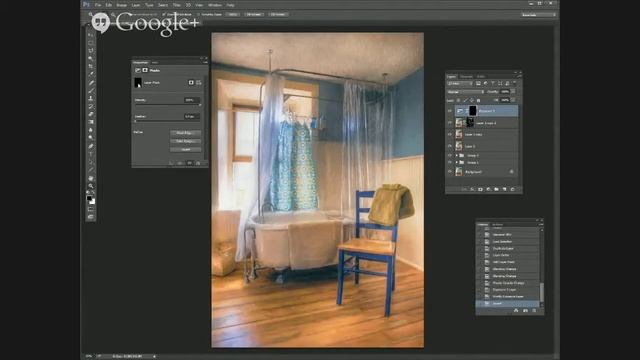Select the Hand tool

(x=91, y=178)
